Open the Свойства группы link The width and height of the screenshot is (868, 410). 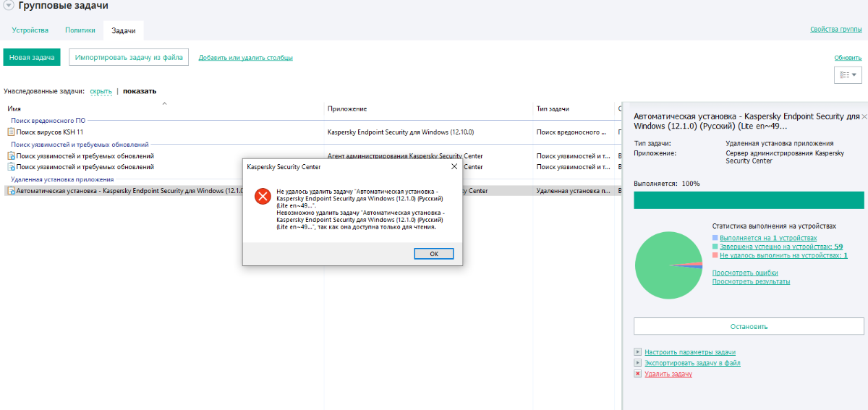[x=836, y=29]
